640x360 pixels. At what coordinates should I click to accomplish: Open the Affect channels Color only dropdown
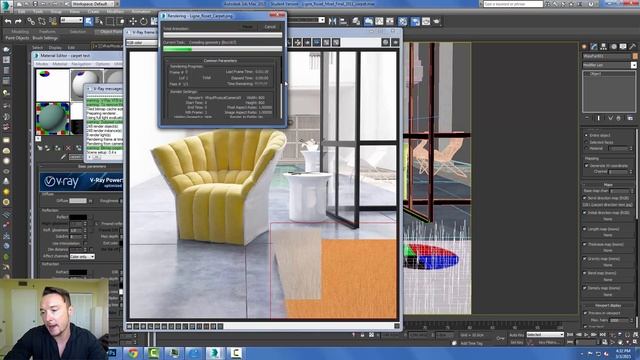point(82,256)
